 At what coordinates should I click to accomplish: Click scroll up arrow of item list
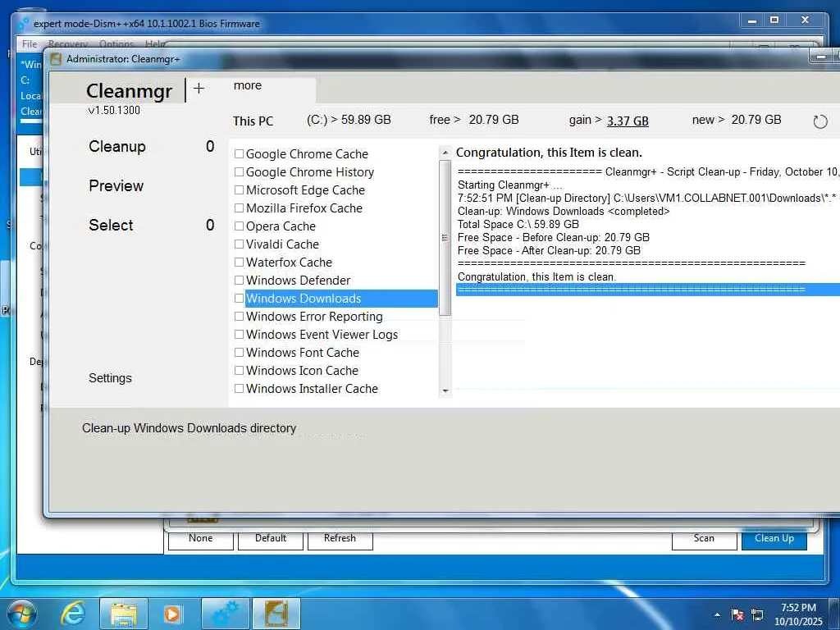[x=445, y=153]
